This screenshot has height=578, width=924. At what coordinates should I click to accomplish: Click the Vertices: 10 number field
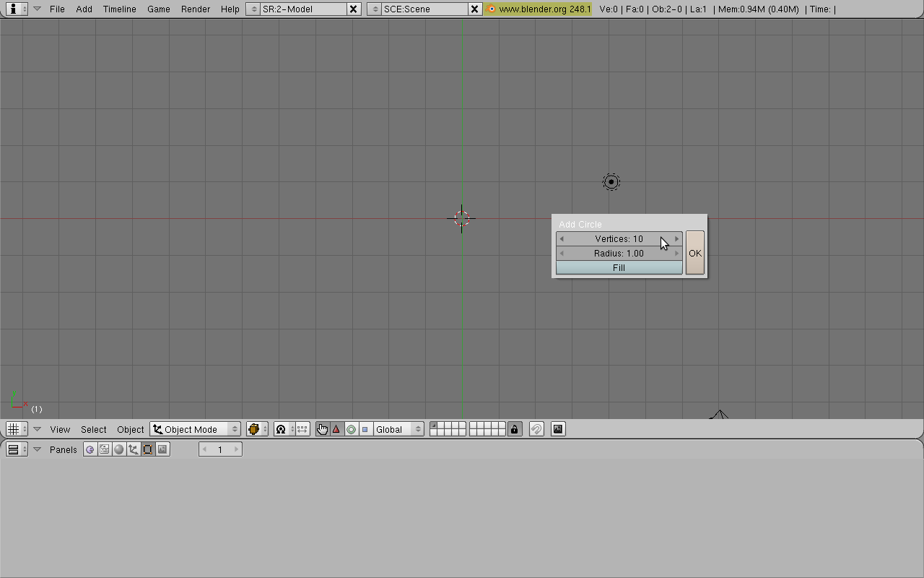[619, 238]
